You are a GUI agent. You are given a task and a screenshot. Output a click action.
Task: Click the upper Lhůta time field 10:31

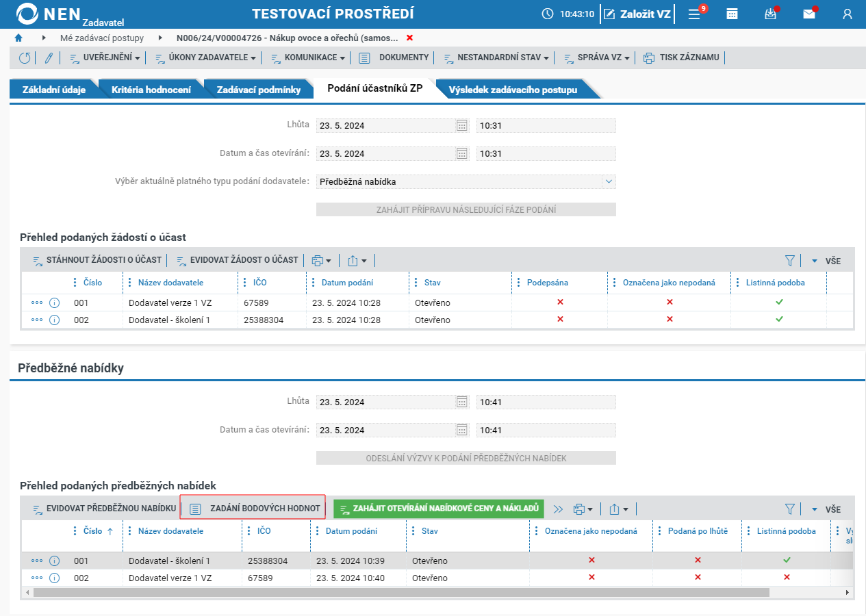click(x=546, y=125)
